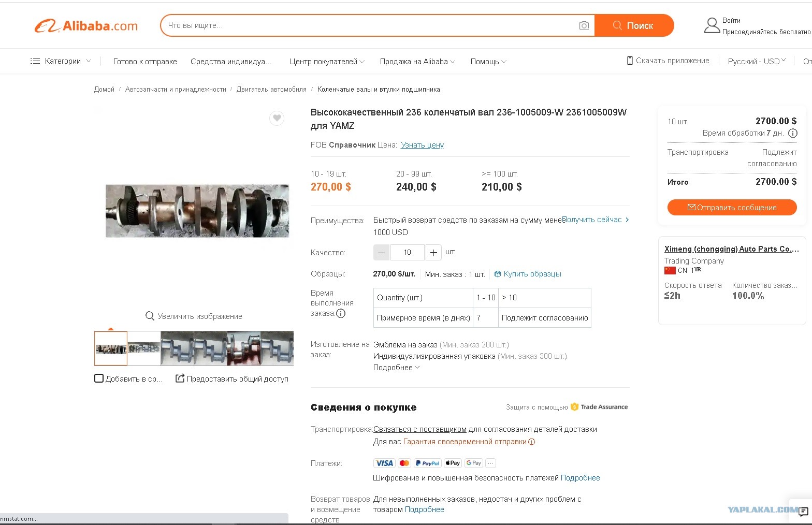
Task: Open Ximeng (chongqing) Auto Parts supplier link
Action: [x=731, y=249]
